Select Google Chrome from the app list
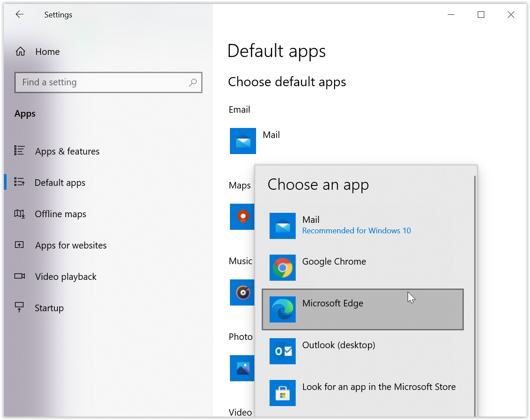530x420 pixels. click(363, 268)
